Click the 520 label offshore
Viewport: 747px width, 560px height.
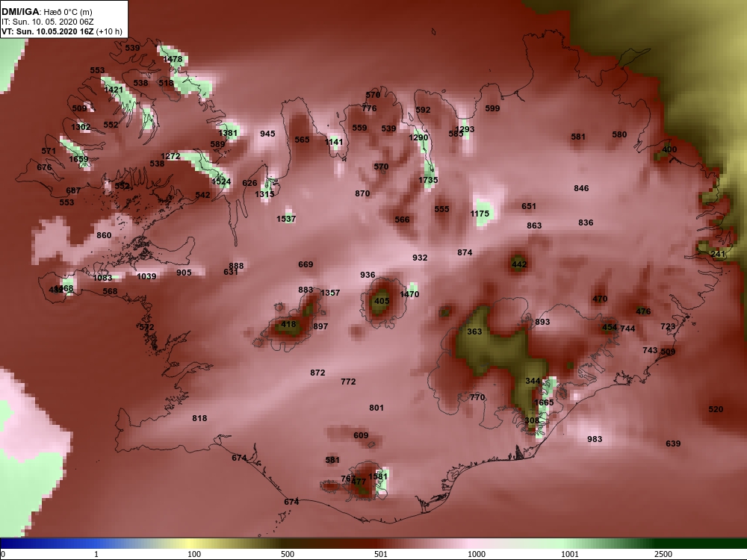point(716,409)
